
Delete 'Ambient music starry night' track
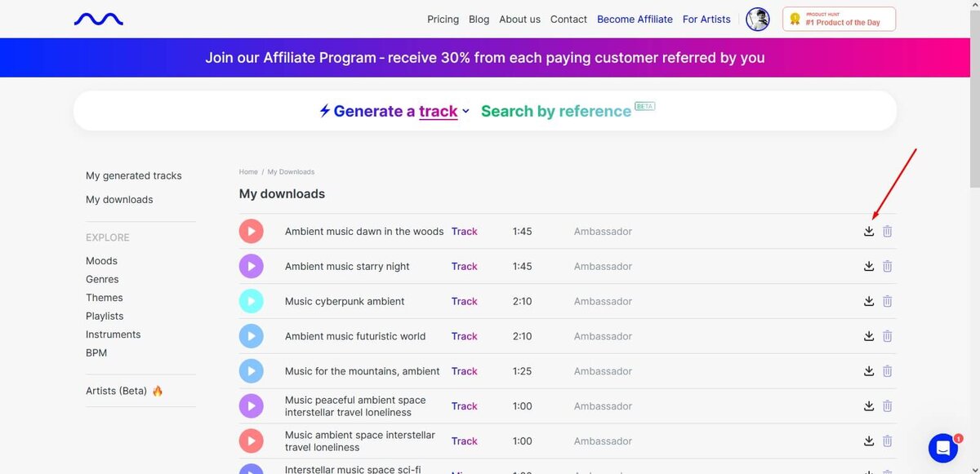click(888, 267)
